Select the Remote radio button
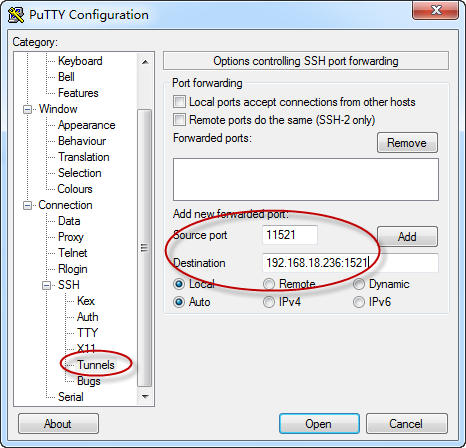466x448 pixels. (x=269, y=284)
